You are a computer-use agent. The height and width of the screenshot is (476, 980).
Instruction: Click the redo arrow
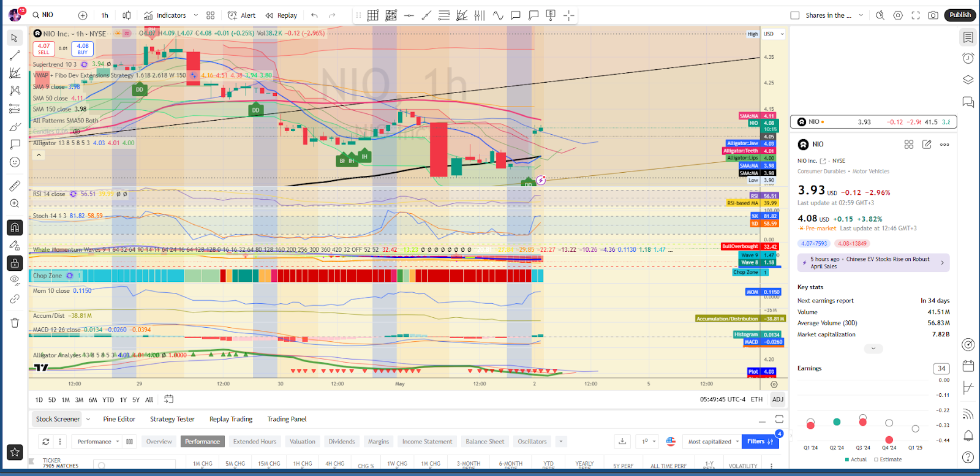pyautogui.click(x=332, y=15)
